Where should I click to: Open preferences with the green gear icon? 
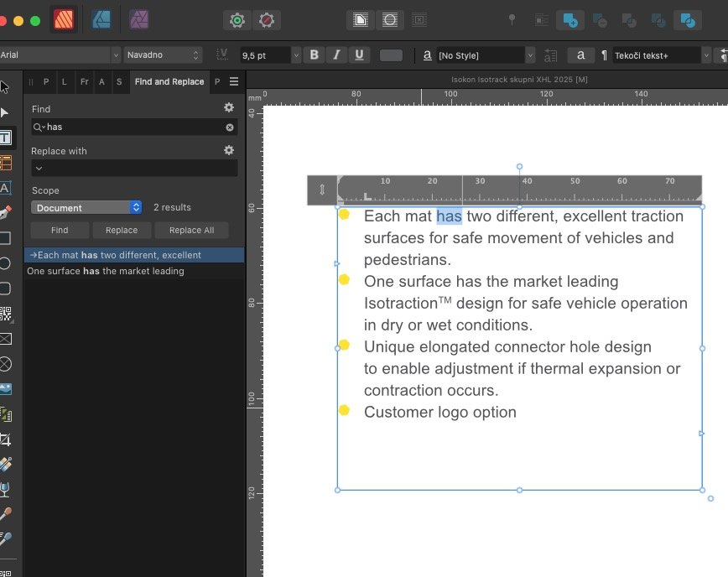click(x=237, y=20)
